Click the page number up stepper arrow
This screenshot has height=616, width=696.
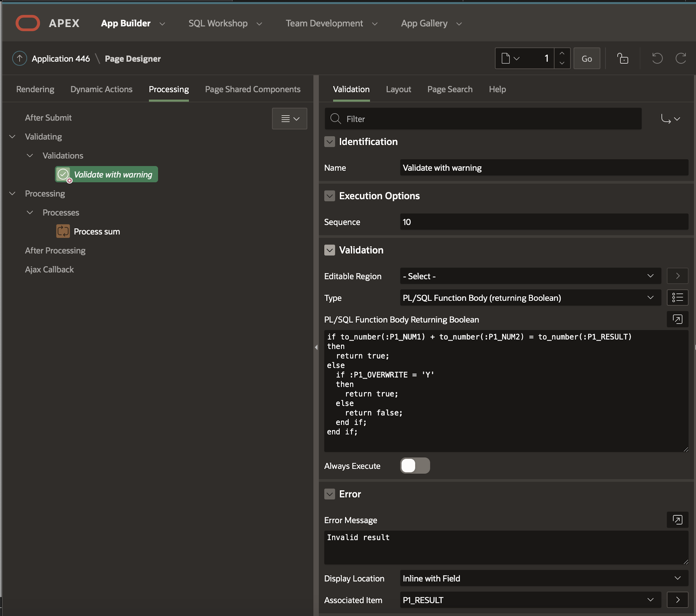pos(562,54)
